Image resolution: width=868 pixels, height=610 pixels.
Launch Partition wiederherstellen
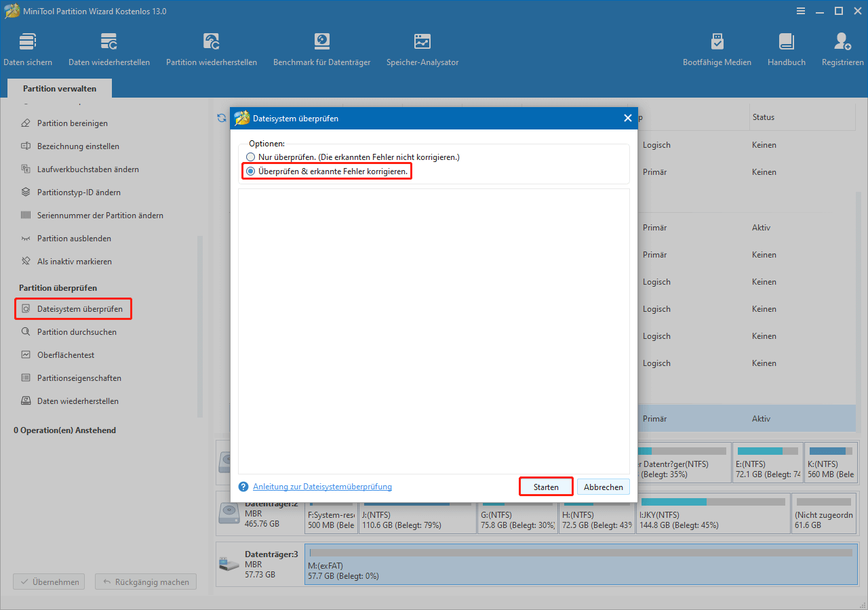coord(212,47)
